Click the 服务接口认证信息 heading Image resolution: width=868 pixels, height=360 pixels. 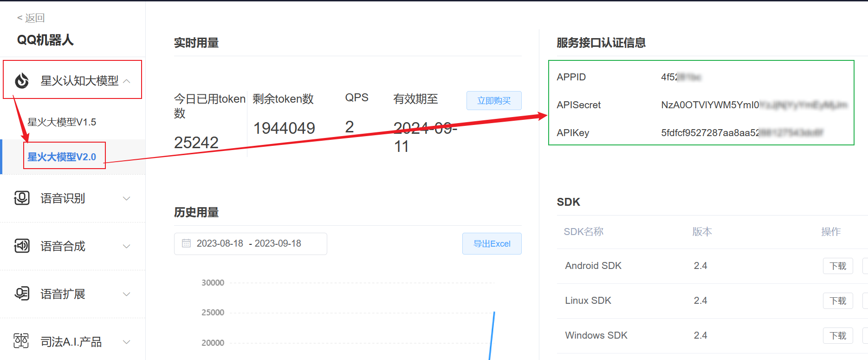click(601, 43)
